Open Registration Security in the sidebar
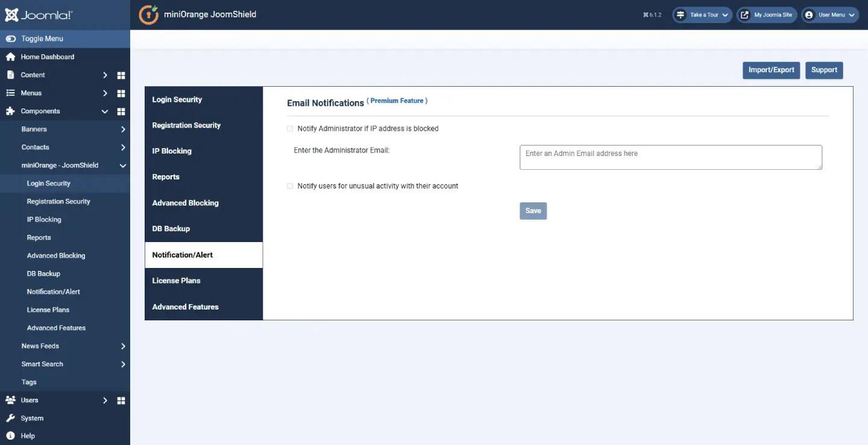Viewport: 868px width, 445px height. [x=65, y=201]
